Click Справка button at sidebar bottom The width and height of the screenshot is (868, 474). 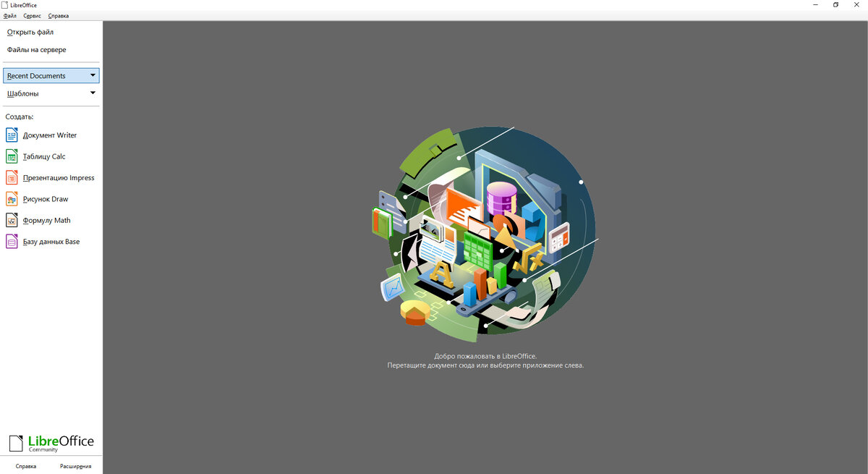tap(26, 466)
